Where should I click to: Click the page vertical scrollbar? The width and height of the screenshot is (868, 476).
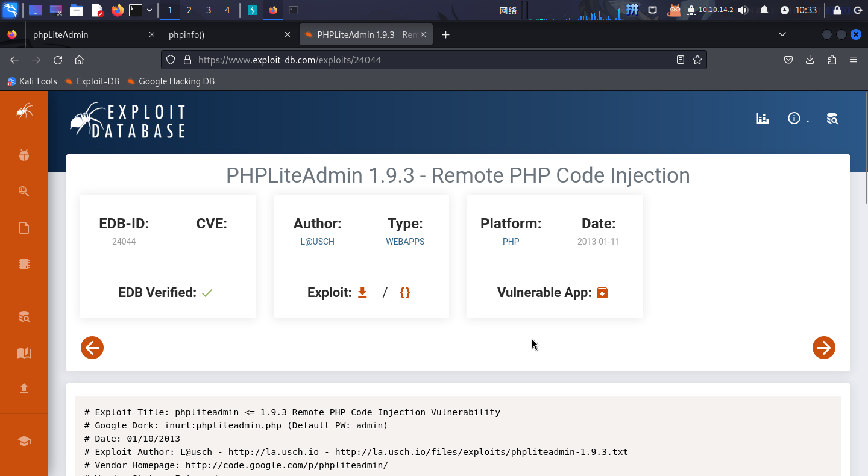click(x=866, y=148)
